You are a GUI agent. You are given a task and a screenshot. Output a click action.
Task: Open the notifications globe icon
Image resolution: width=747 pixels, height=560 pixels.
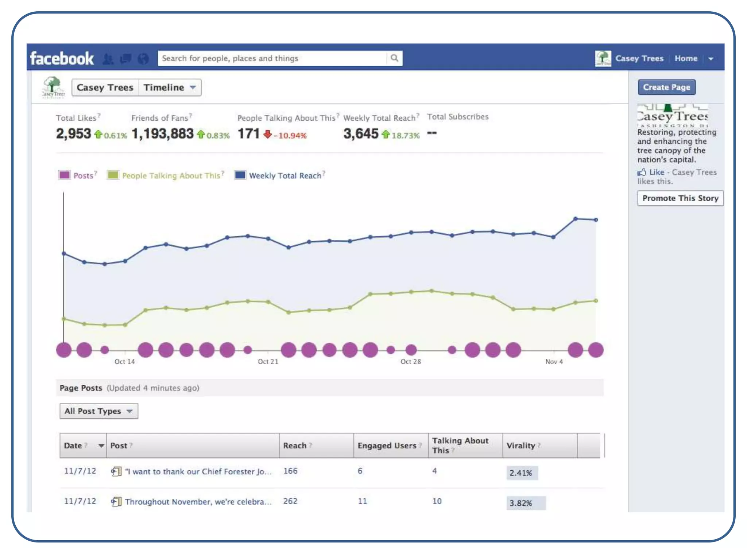pyautogui.click(x=143, y=58)
